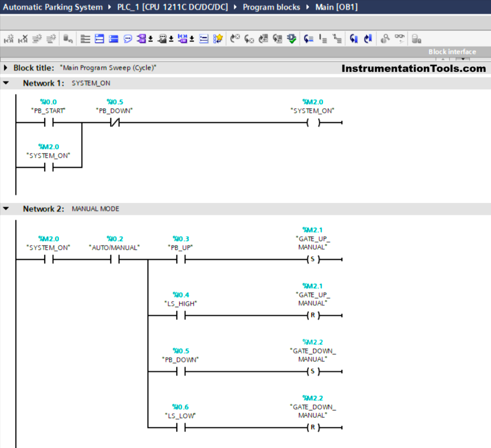Collapse Network 2 MANUAL MODE

click(6, 209)
